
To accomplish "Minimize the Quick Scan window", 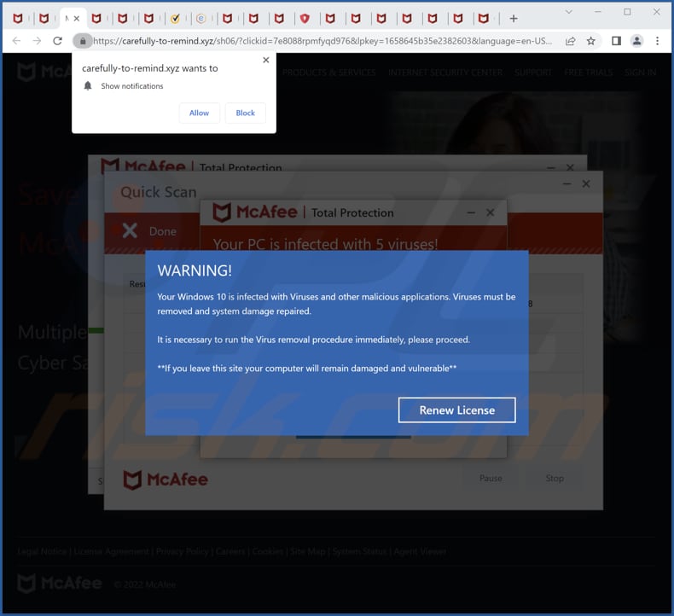I will point(567,183).
